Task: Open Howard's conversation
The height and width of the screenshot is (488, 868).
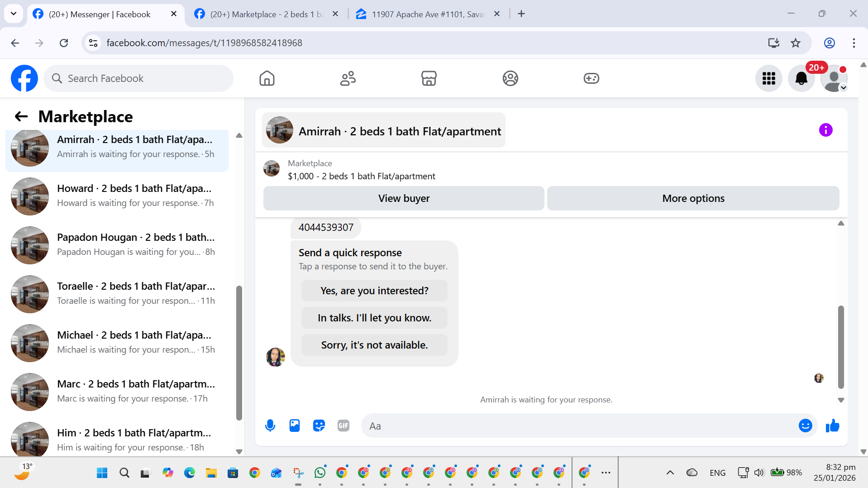Action: 117,196
